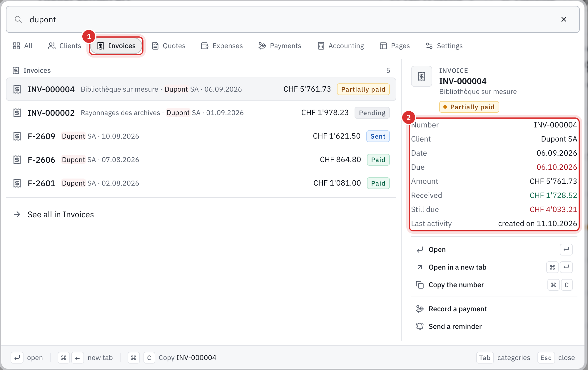Click the invoice icon beside F-2609

[17, 136]
